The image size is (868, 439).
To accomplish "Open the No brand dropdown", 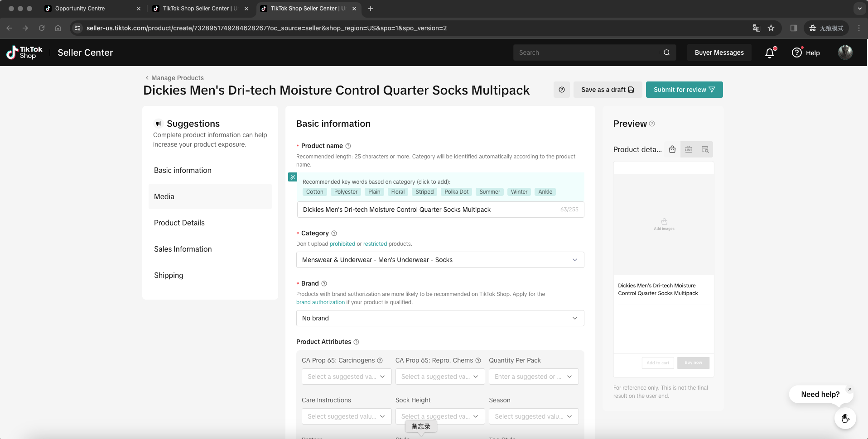I will click(440, 318).
